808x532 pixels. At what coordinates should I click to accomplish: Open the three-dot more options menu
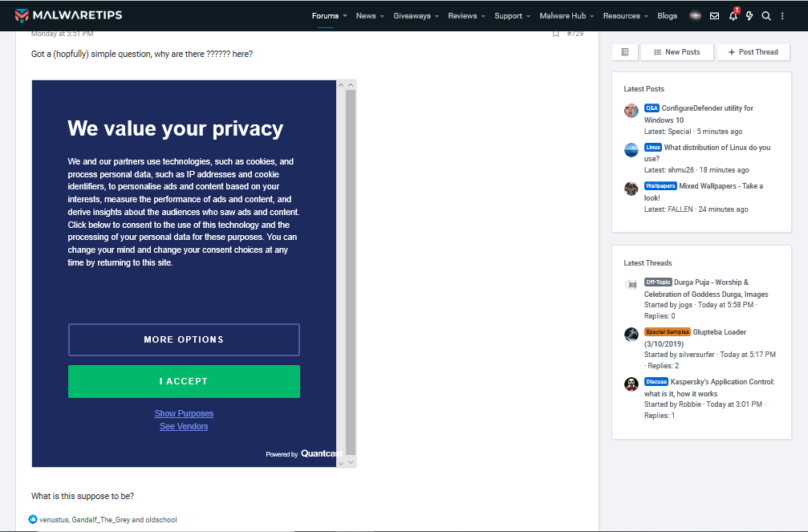782,16
